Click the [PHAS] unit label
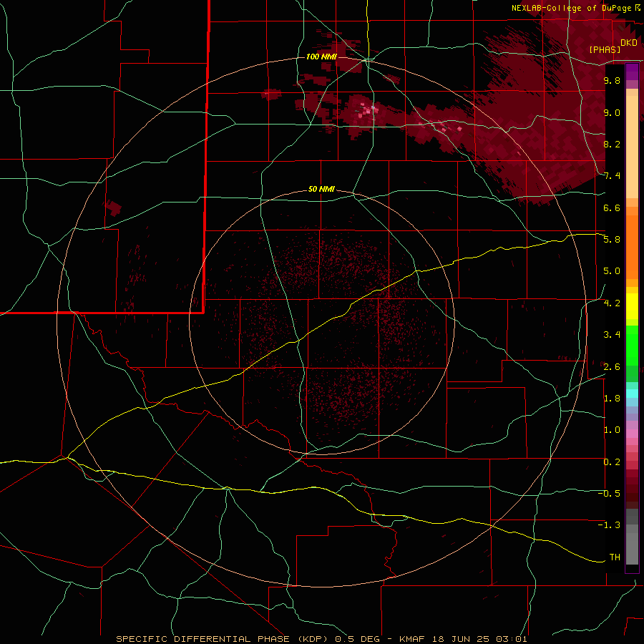 (x=605, y=49)
